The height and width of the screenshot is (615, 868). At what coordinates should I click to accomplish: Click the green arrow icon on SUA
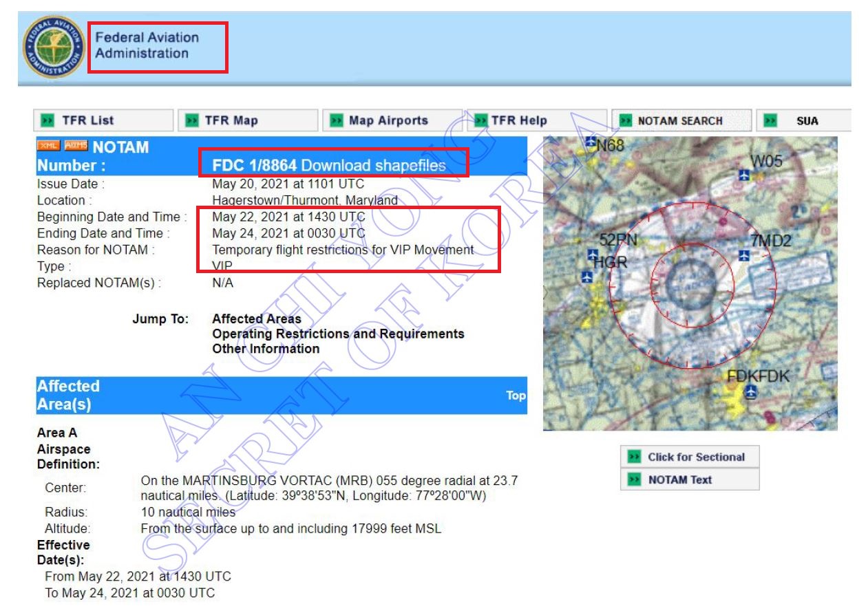(x=770, y=120)
